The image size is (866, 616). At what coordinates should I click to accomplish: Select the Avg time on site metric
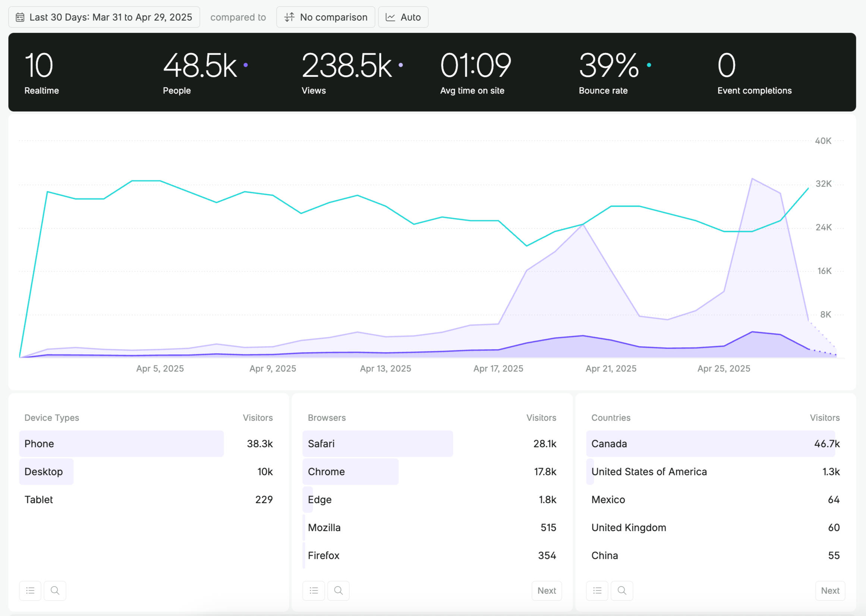coord(475,72)
